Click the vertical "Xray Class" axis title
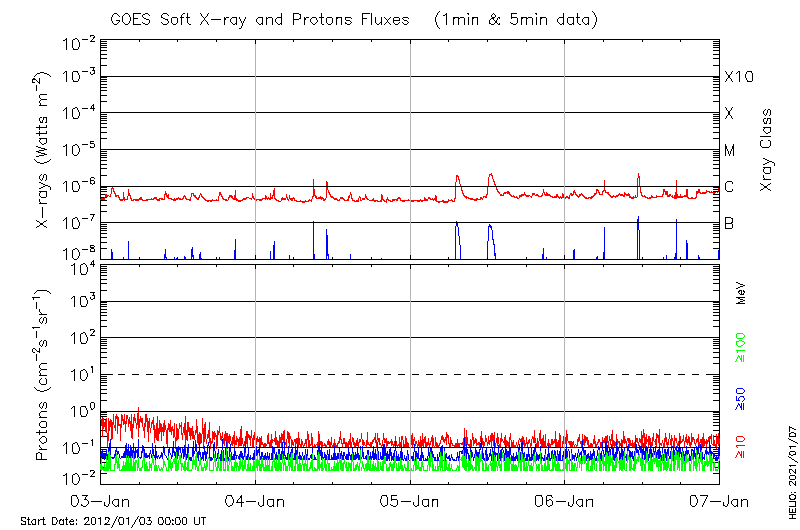Image resolution: width=800 pixels, height=530 pixels. [x=767, y=150]
